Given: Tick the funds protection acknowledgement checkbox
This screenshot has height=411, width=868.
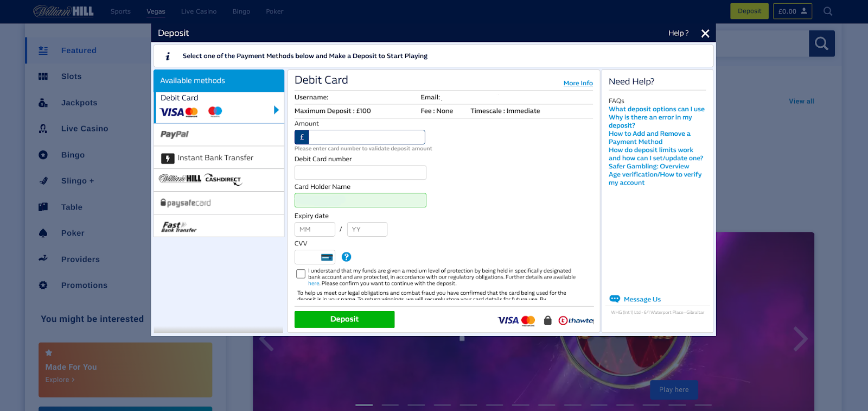Looking at the screenshot, I should point(301,274).
